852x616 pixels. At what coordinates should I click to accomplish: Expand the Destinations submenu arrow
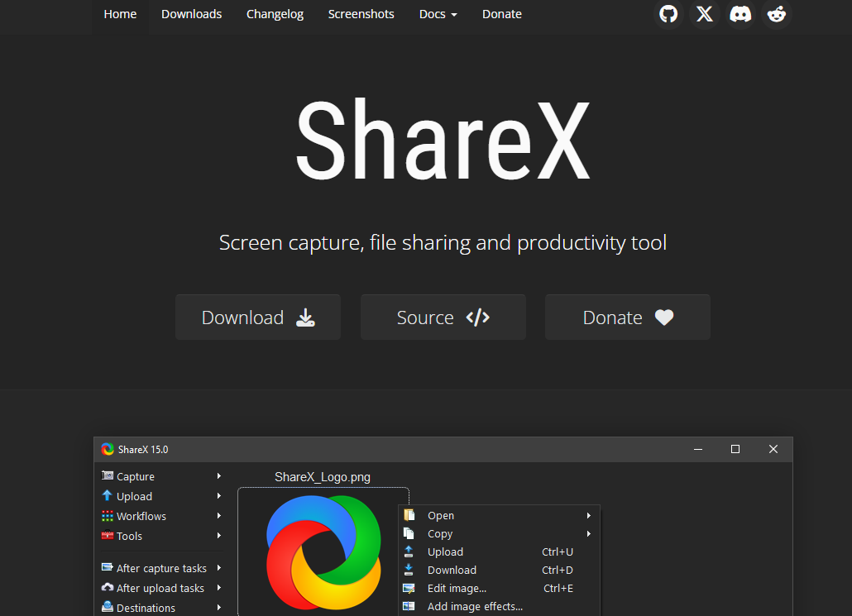pos(219,607)
